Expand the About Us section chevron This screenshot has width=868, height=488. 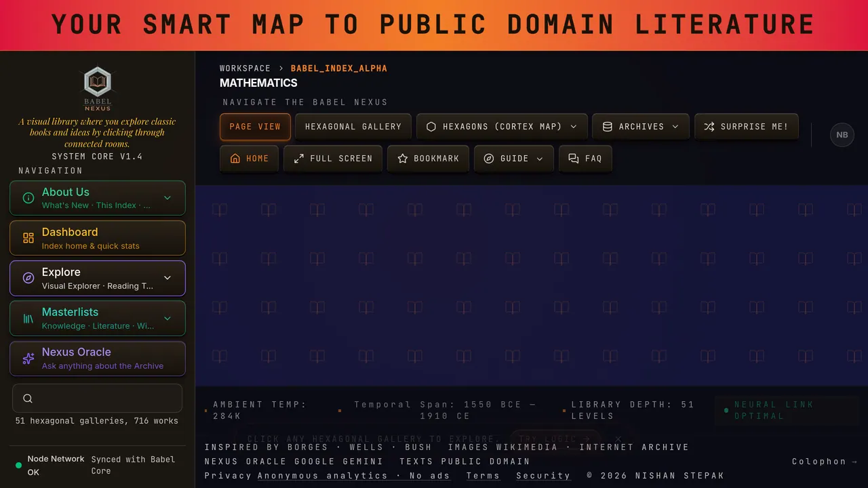pyautogui.click(x=167, y=198)
